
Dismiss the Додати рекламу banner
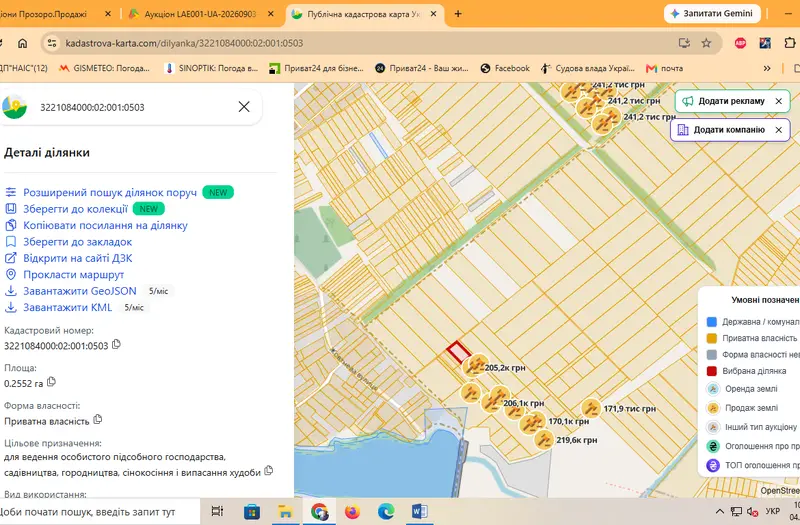tap(779, 101)
